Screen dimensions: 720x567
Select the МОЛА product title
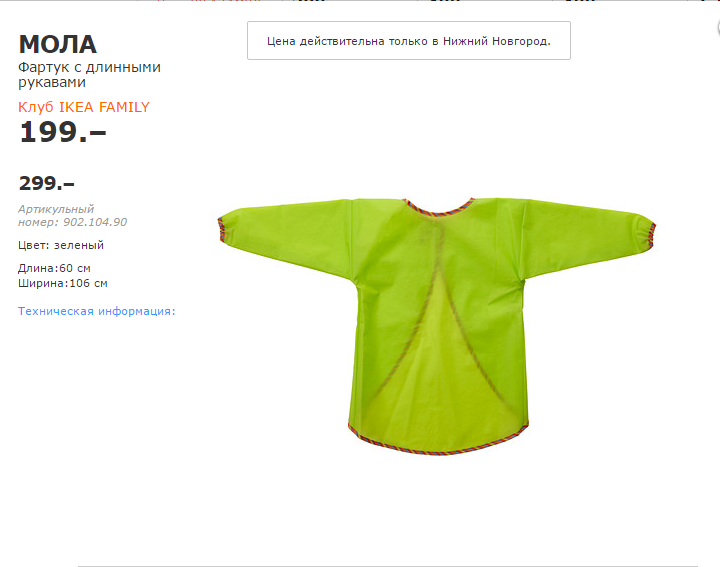pos(57,45)
